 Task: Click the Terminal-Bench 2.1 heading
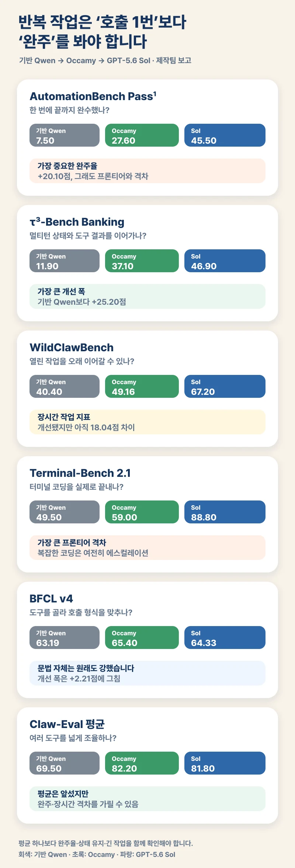[x=80, y=473]
